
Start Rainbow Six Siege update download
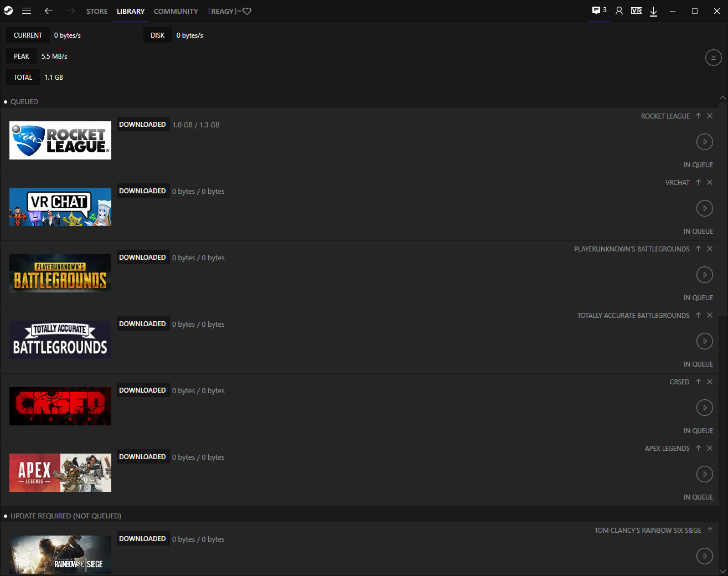705,556
